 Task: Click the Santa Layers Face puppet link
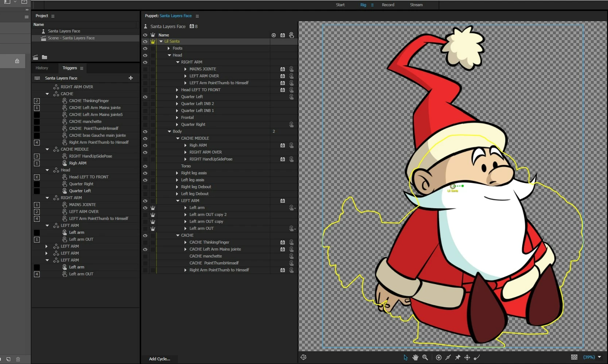click(x=175, y=16)
